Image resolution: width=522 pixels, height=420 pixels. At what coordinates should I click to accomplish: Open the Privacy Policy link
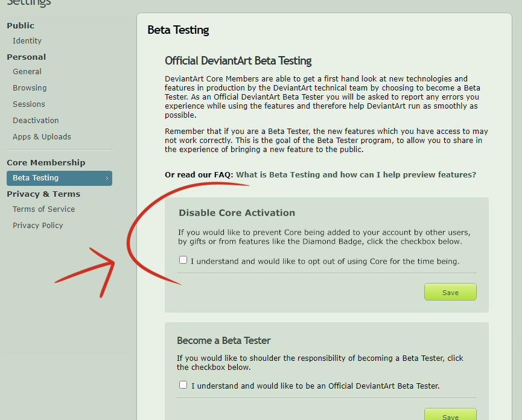(x=37, y=225)
